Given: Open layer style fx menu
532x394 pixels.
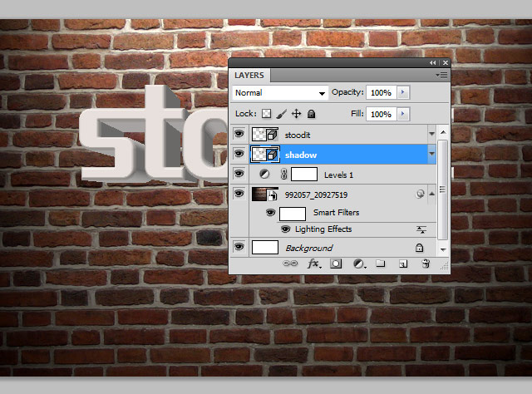Looking at the screenshot, I should coord(314,263).
